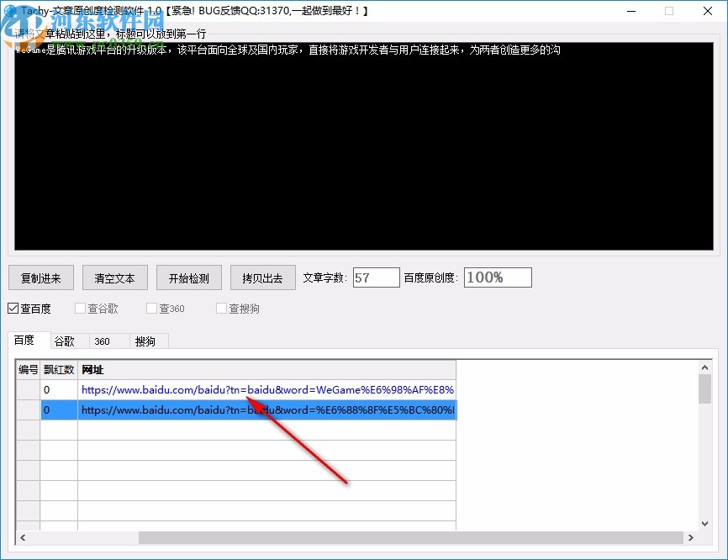Toggle the 查百度 checkbox
Screen dimensions: 728x560
[29, 309]
